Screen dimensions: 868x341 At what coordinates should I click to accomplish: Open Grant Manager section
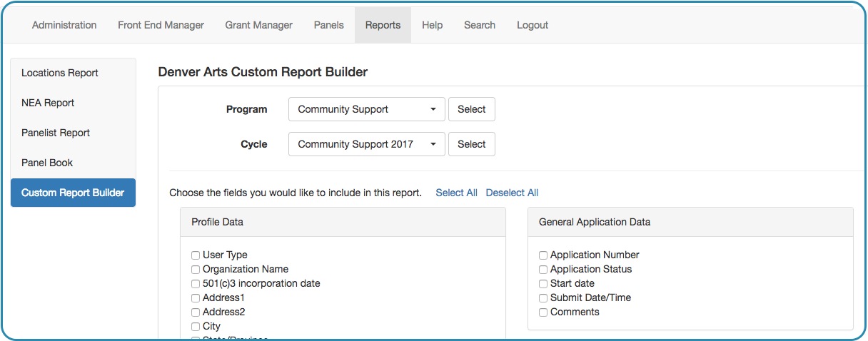(258, 25)
